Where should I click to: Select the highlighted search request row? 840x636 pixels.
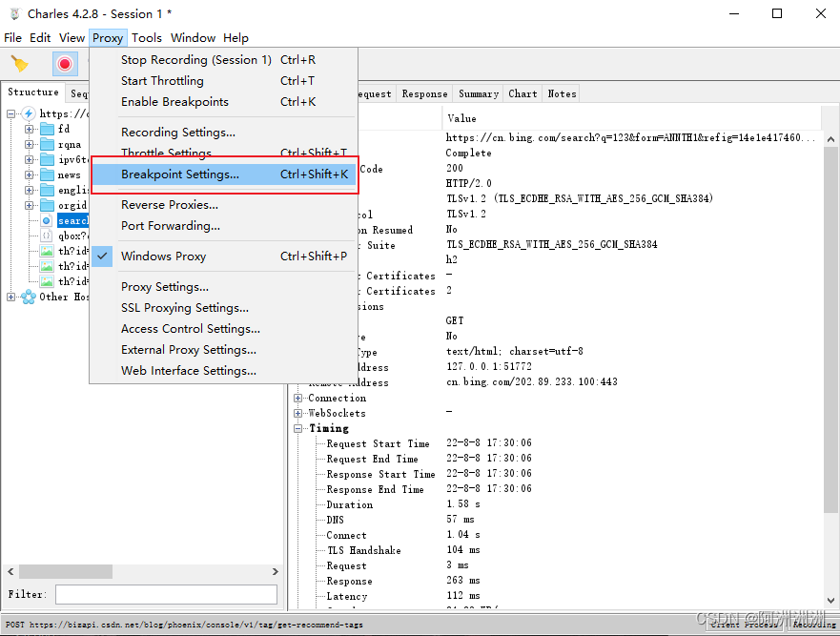(72, 221)
